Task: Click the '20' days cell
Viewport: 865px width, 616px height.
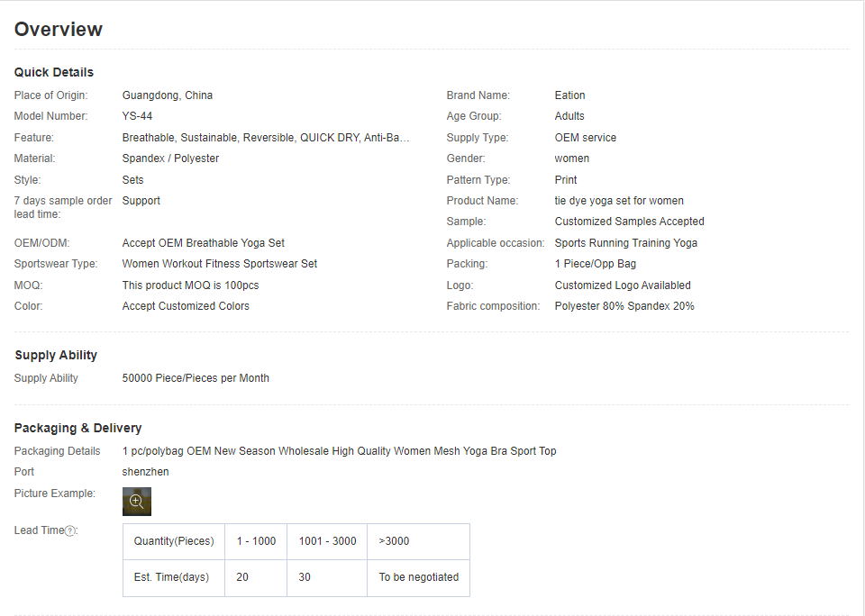Action: [x=256, y=578]
